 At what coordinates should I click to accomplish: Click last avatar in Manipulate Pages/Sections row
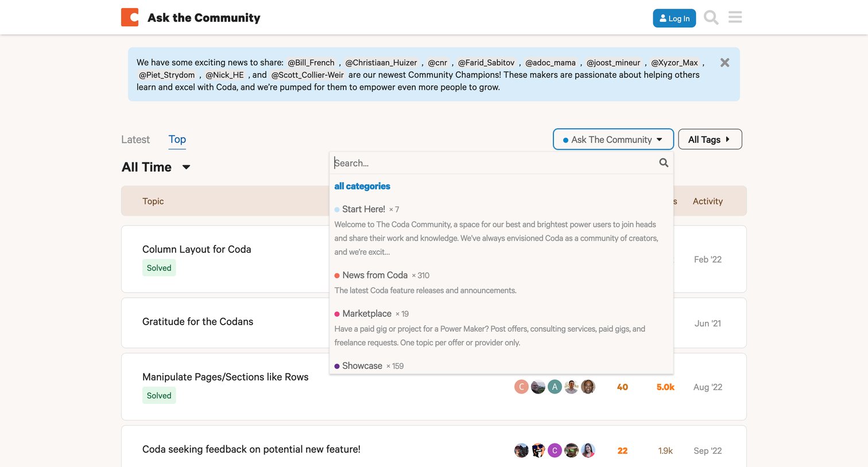[588, 387]
